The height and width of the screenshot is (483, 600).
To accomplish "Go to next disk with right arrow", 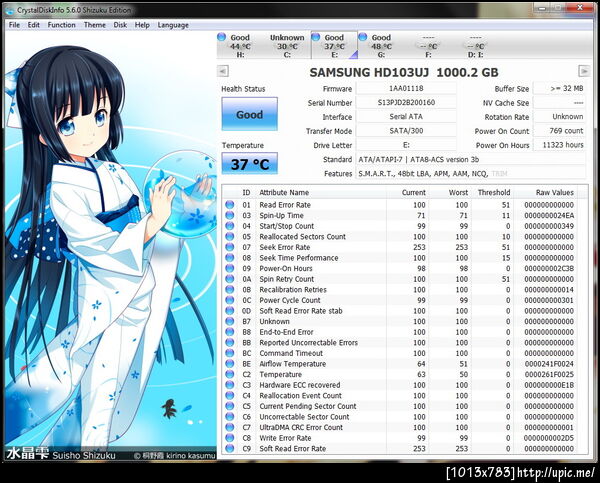I will pyautogui.click(x=584, y=71).
